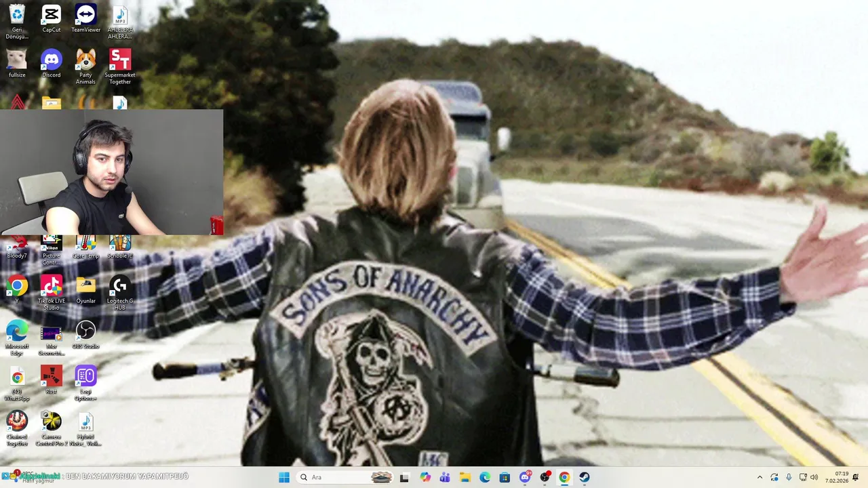Launch Scribble It! desktop shortcut
Image resolution: width=868 pixels, height=488 pixels.
[120, 247]
